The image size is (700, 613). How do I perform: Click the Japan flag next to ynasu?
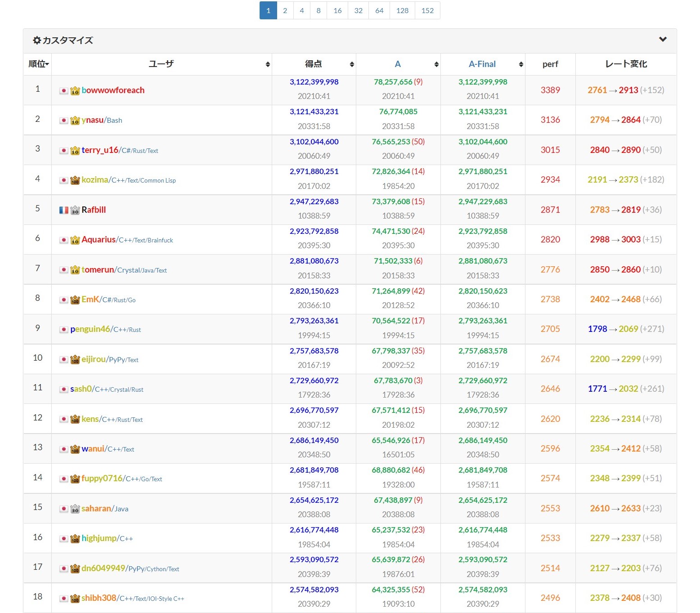tap(63, 120)
